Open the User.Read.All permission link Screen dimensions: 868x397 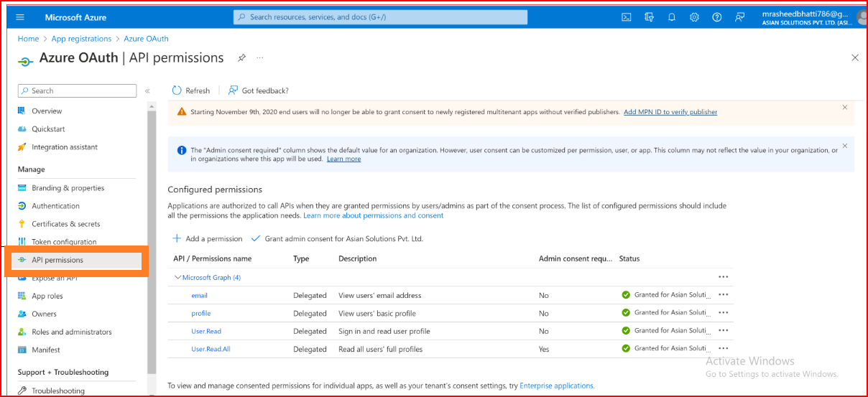point(211,349)
